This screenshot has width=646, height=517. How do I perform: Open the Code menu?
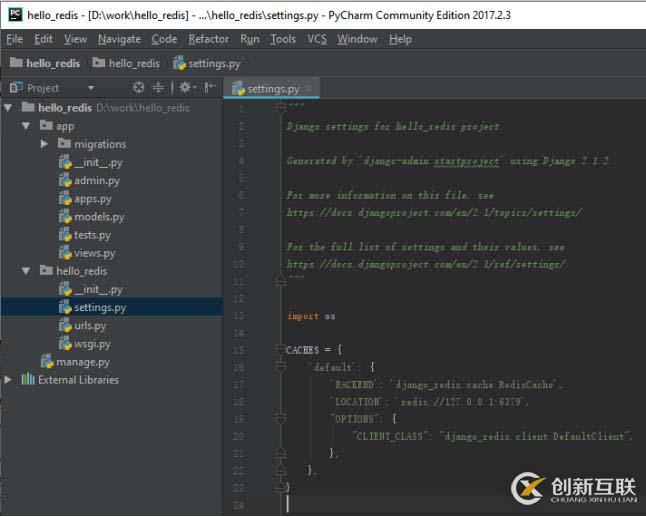164,39
